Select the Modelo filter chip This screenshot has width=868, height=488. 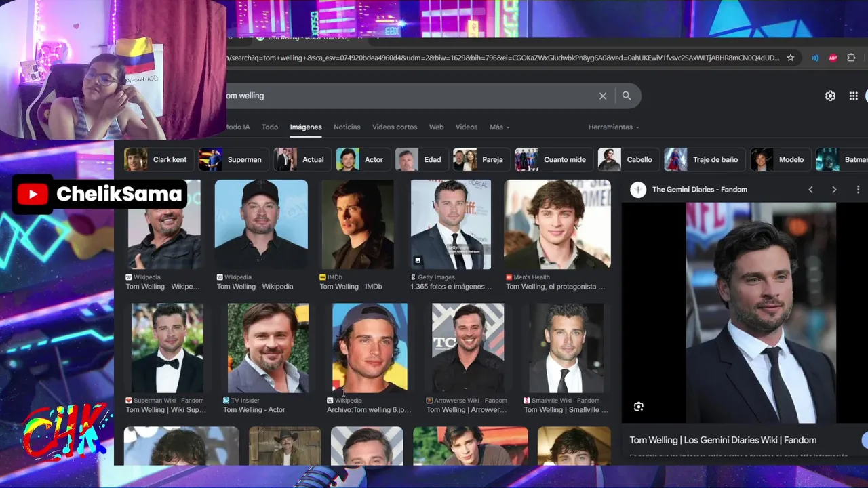(780, 160)
